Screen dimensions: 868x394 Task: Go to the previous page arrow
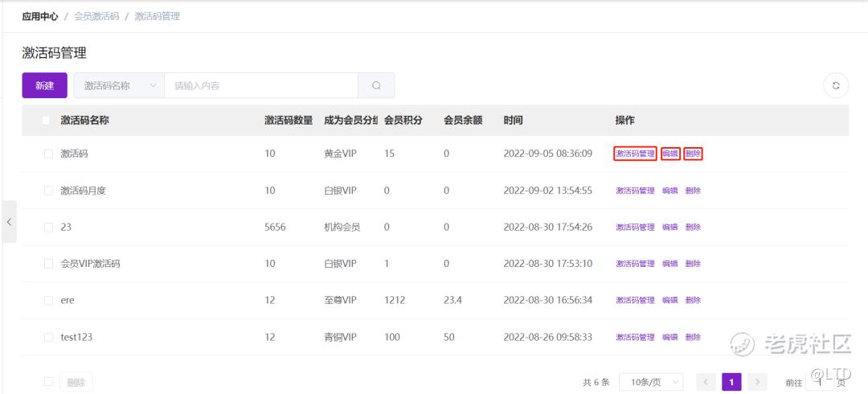[x=705, y=382]
